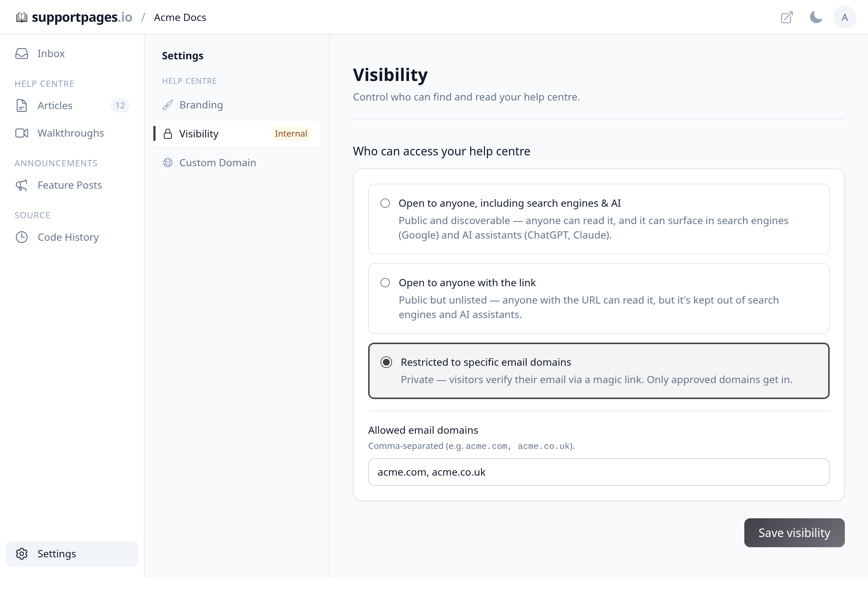The image size is (868, 613).
Task: Open Code History page
Action: click(x=72, y=237)
